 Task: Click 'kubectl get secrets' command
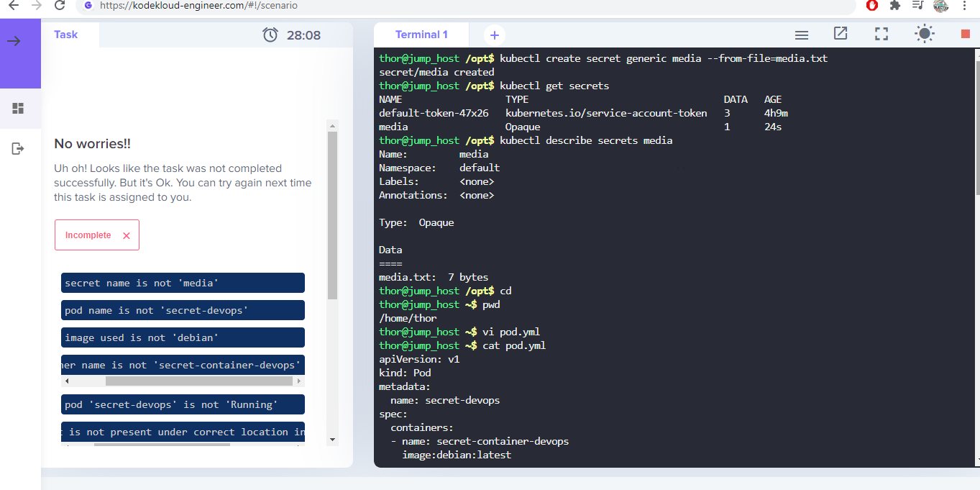tap(554, 86)
